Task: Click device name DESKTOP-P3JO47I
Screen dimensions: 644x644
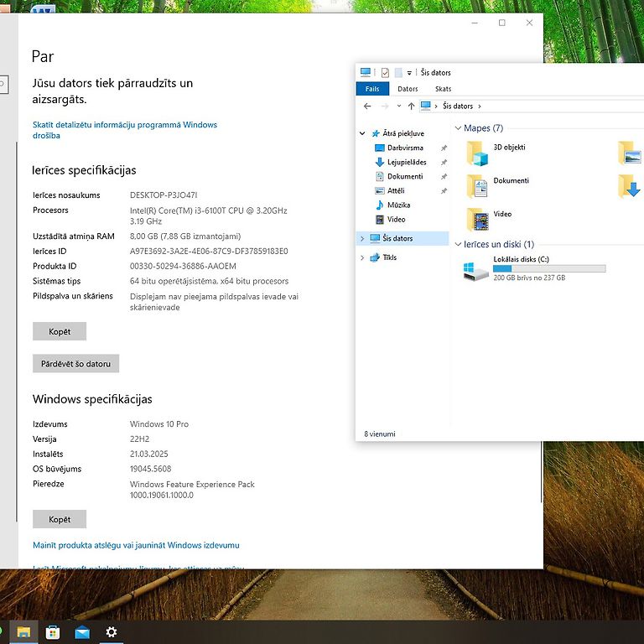Action: click(x=164, y=195)
